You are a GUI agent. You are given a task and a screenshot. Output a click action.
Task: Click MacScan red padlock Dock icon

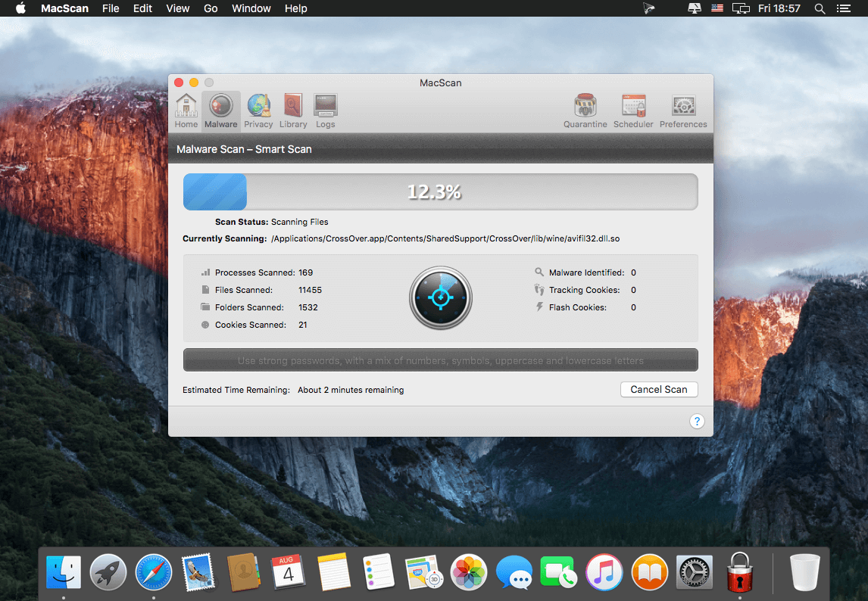(739, 572)
